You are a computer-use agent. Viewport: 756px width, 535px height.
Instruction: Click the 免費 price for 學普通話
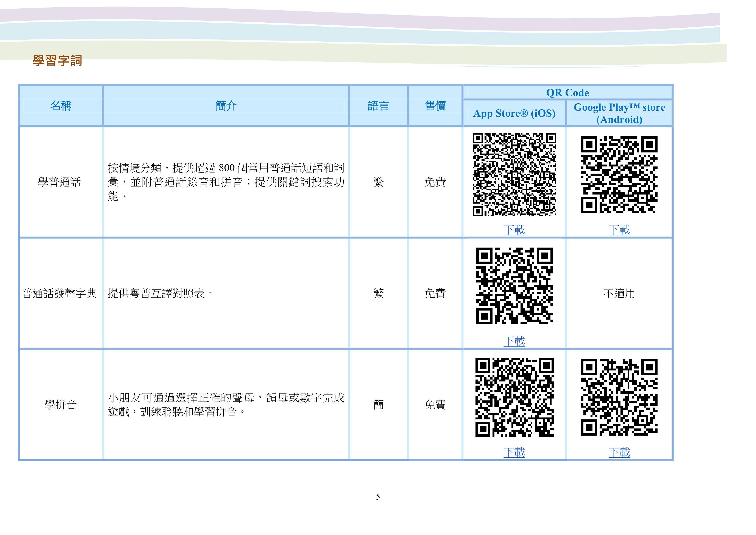click(x=435, y=182)
